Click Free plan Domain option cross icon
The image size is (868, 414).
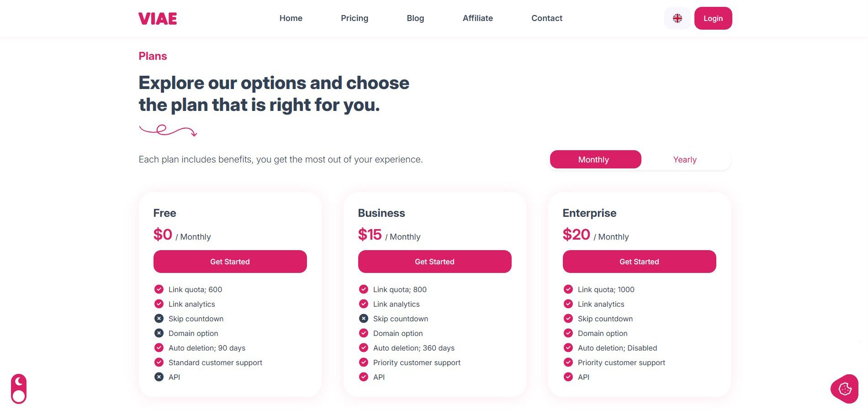(159, 333)
